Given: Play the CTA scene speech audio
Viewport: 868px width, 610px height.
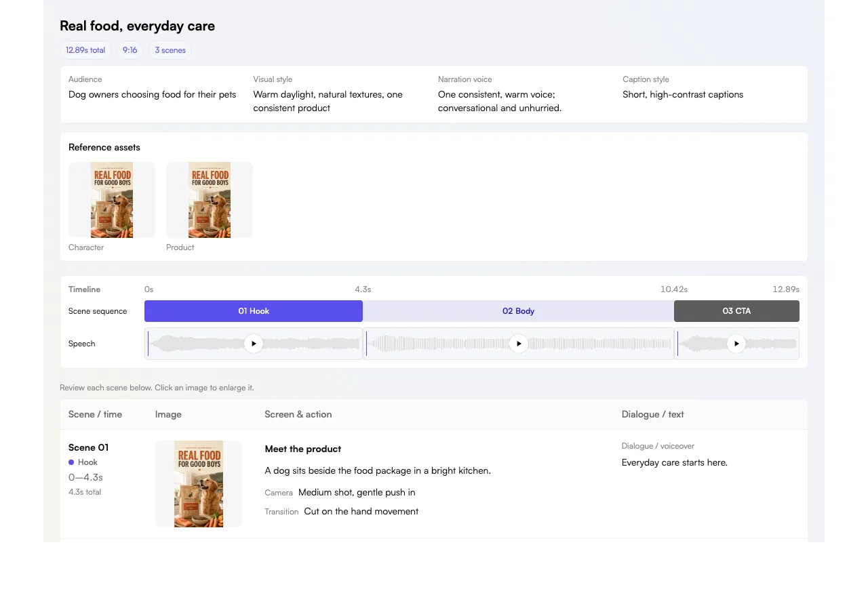Looking at the screenshot, I should point(736,344).
